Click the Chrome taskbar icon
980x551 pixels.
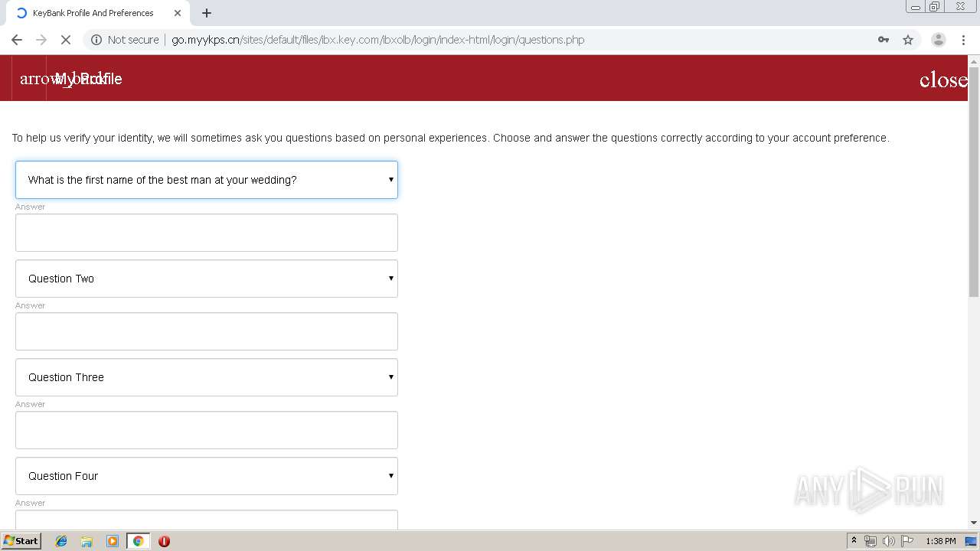138,541
